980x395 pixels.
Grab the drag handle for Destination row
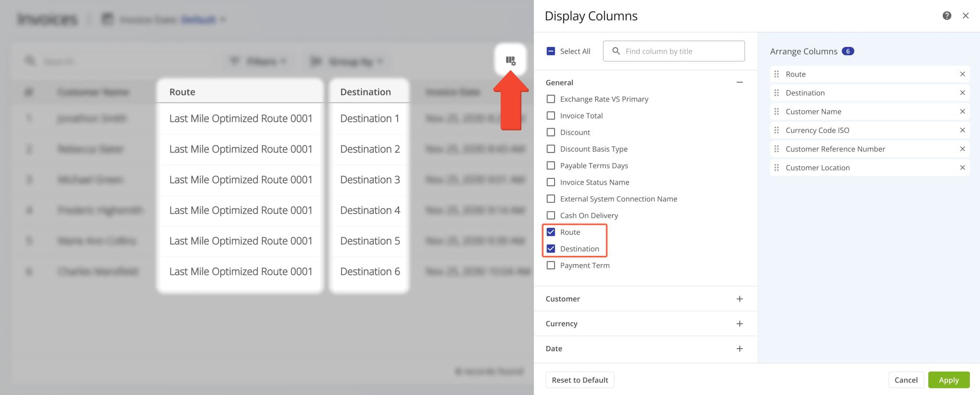(x=777, y=93)
